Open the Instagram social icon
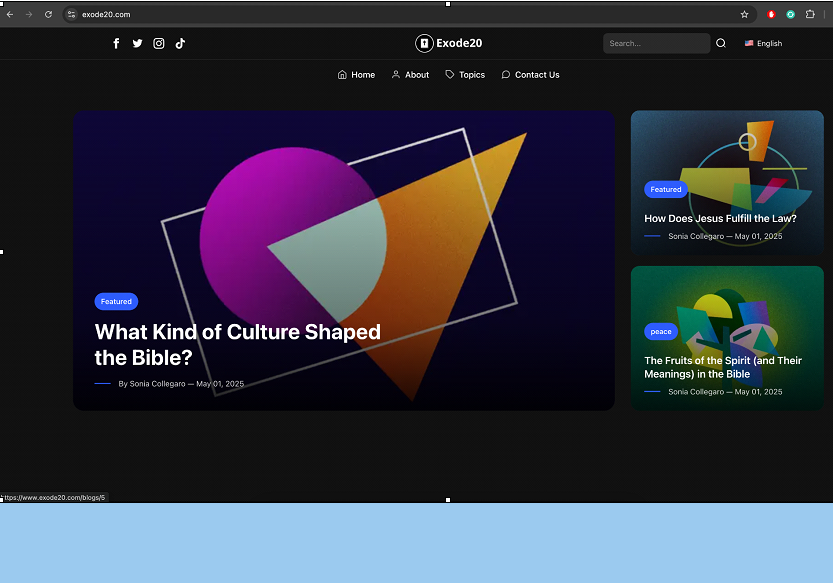This screenshot has width=833, height=583. 159,43
